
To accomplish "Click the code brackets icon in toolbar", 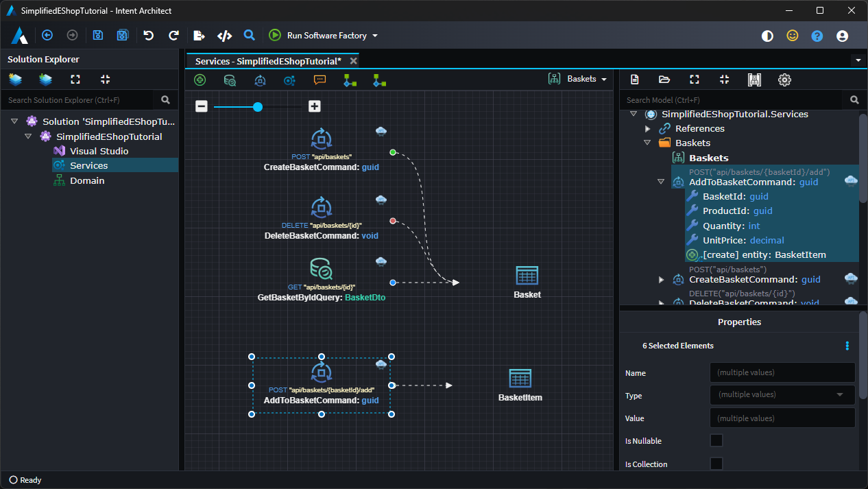I will click(224, 36).
